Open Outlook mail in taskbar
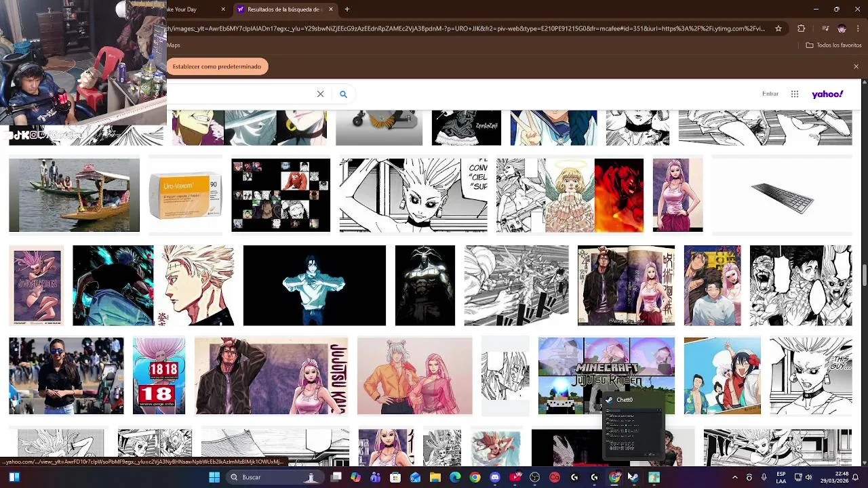The height and width of the screenshot is (488, 868). pos(415,477)
